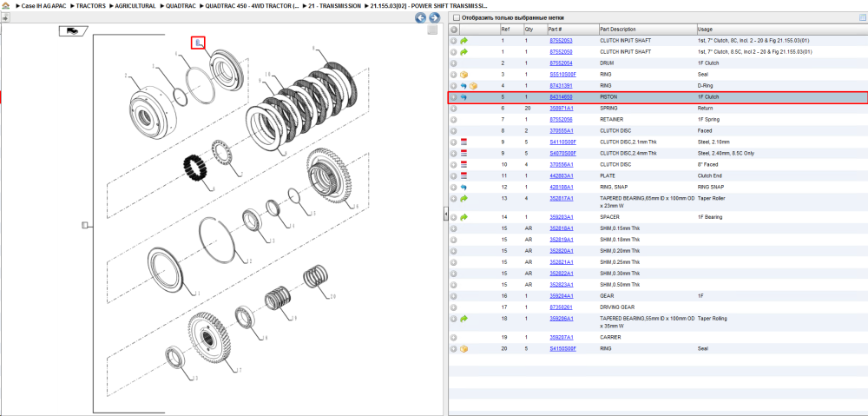Click blue arrow icon for part 87431391
The image size is (868, 416).
tap(464, 86)
